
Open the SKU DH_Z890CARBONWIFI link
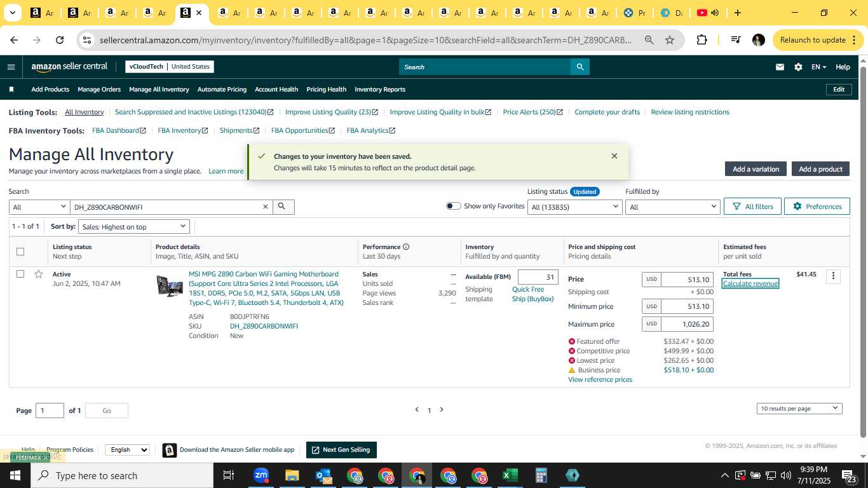tap(264, 326)
